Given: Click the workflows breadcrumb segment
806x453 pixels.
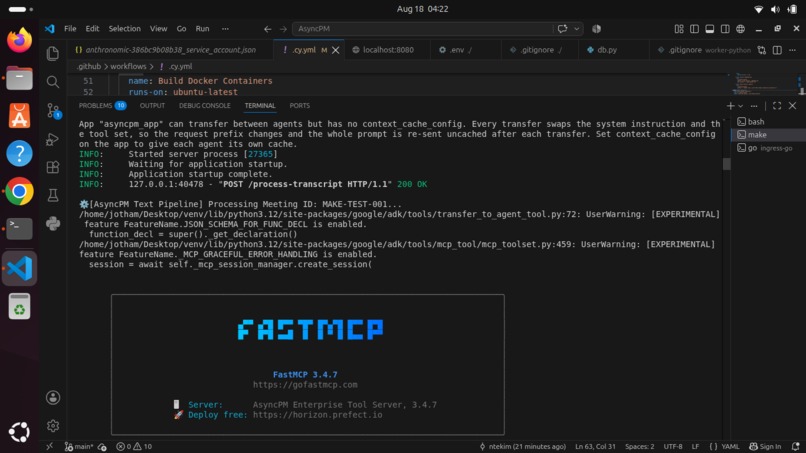Looking at the screenshot, I should click(x=128, y=66).
